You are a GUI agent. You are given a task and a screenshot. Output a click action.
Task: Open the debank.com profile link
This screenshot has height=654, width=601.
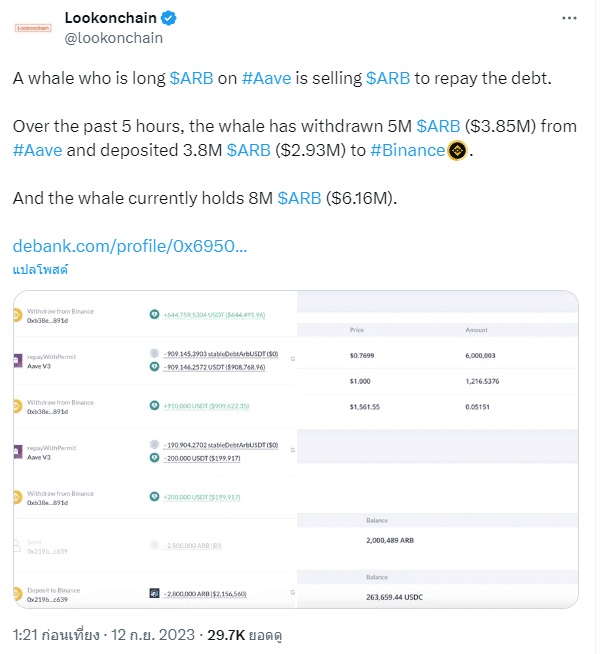click(130, 246)
